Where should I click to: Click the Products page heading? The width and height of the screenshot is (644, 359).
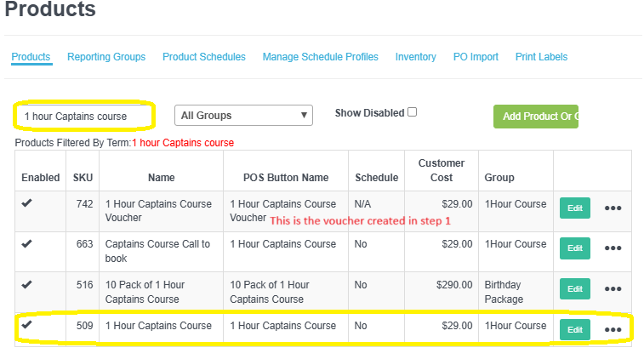coord(50,9)
